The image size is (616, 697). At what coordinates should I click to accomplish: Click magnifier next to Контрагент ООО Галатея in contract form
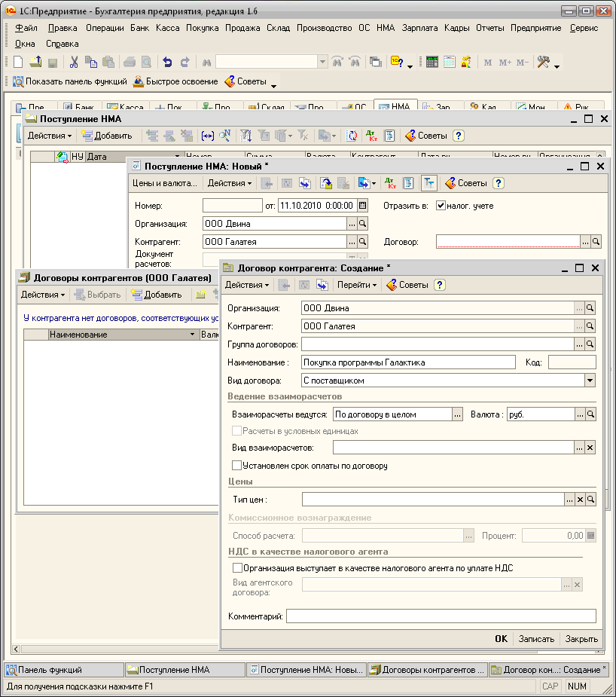click(x=590, y=326)
